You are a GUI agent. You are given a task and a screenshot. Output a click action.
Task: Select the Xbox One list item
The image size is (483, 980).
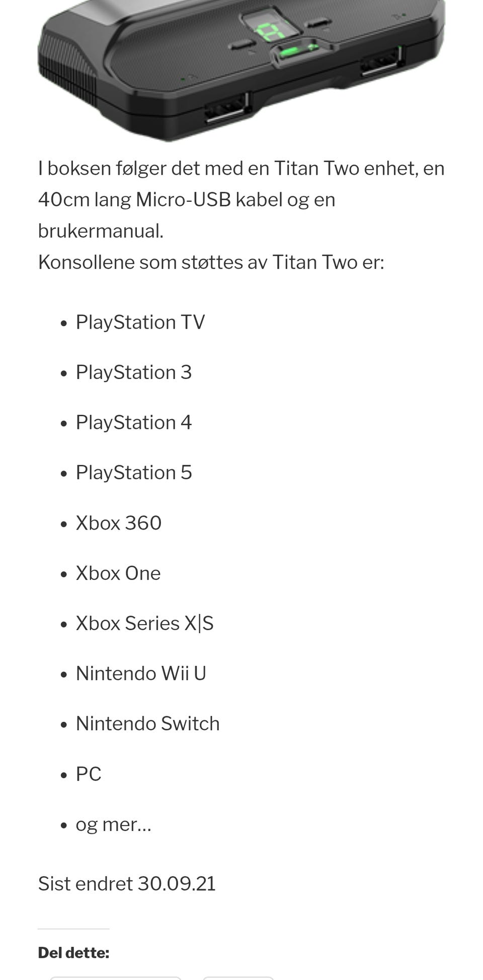click(118, 573)
